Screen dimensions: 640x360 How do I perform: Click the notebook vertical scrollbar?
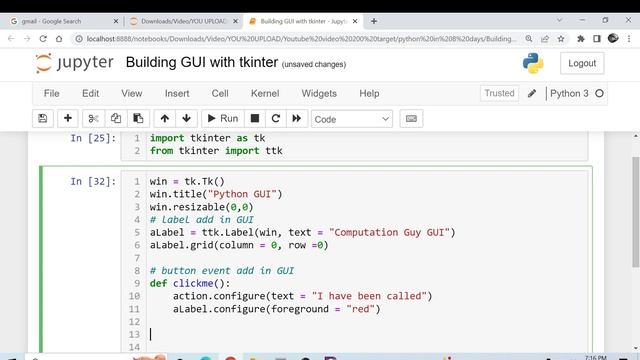pos(636,212)
